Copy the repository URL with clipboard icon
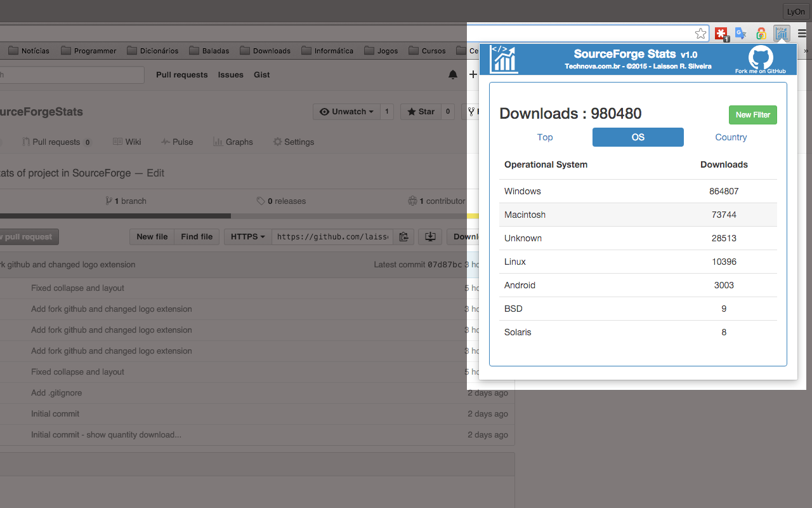This screenshot has height=508, width=812. pyautogui.click(x=403, y=236)
